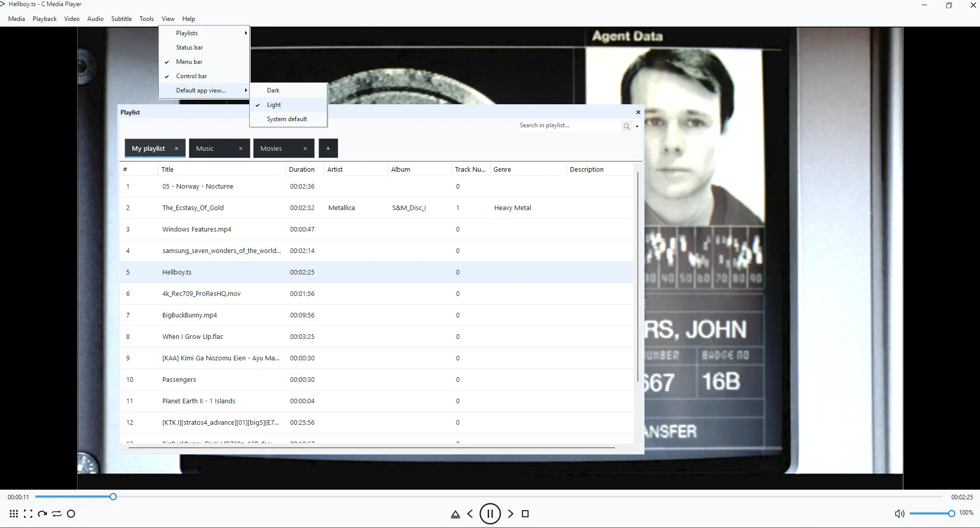Select Hellboy.ts row
The image size is (980, 528).
(x=376, y=272)
